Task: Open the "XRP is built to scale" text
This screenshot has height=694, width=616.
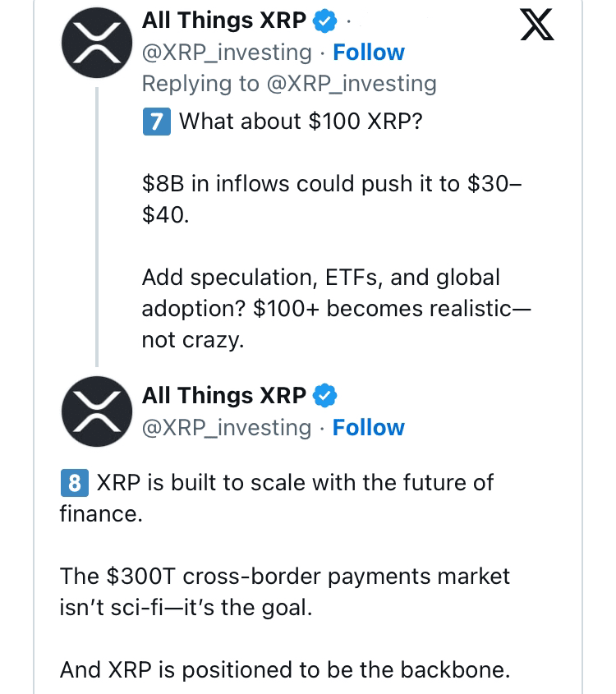Action: (x=294, y=482)
